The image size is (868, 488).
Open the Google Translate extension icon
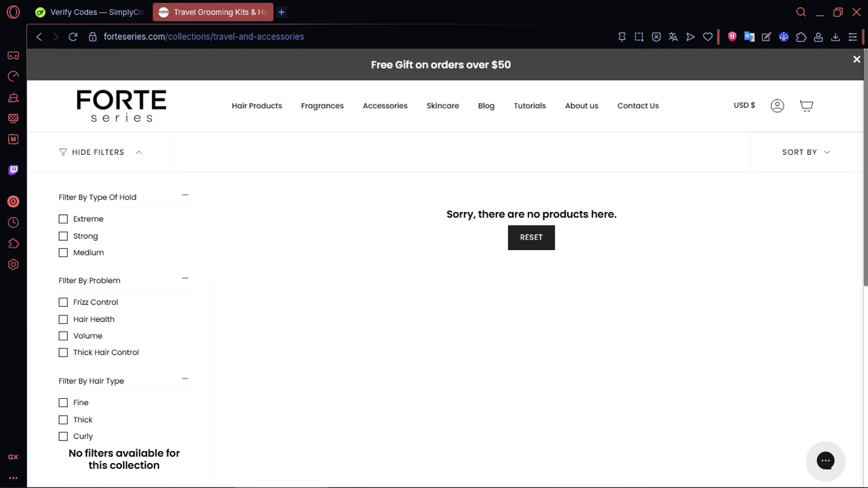point(749,36)
